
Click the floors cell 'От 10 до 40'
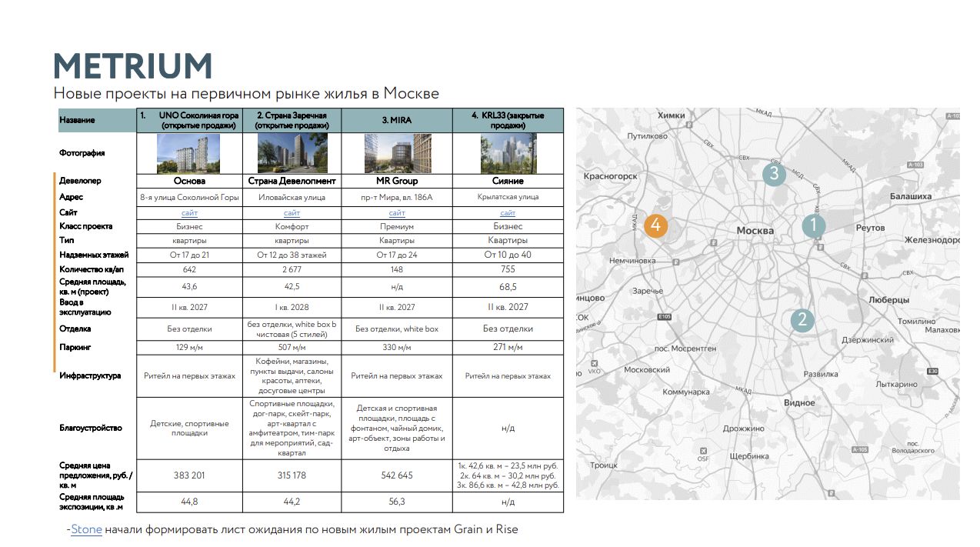[x=508, y=255]
